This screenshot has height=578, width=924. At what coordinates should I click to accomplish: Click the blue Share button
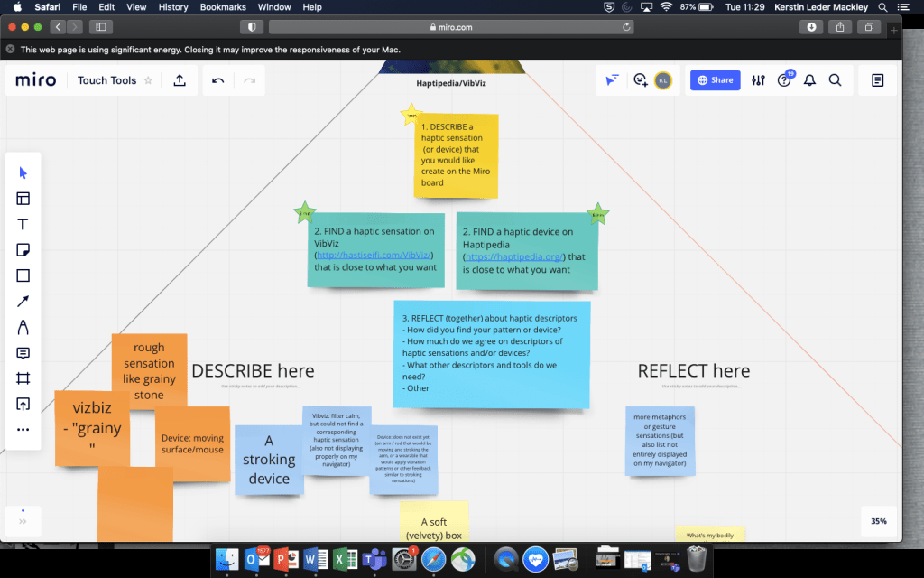715,80
